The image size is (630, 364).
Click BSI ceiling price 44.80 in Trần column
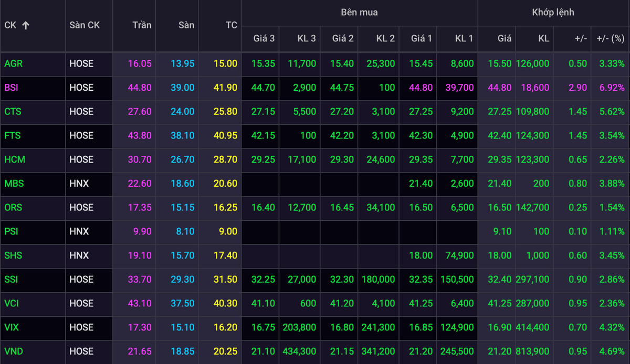pos(140,88)
